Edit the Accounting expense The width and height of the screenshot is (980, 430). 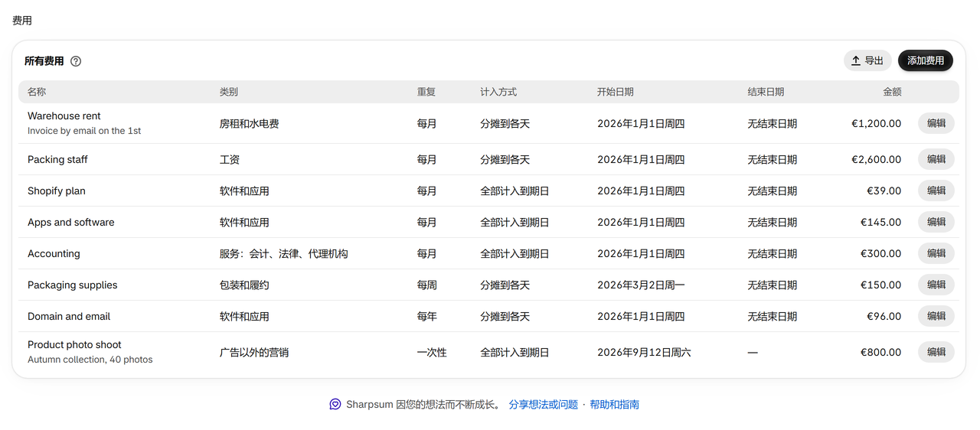pos(936,253)
